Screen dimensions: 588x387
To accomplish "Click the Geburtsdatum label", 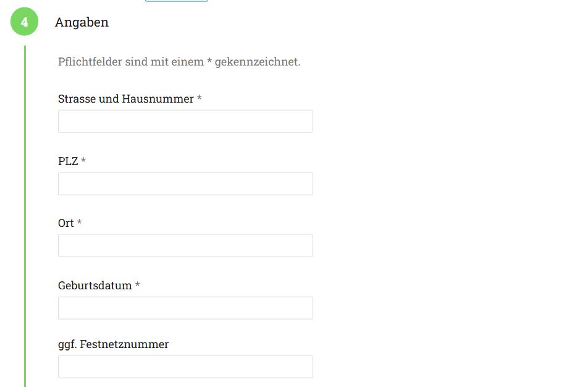I will pyautogui.click(x=94, y=286).
